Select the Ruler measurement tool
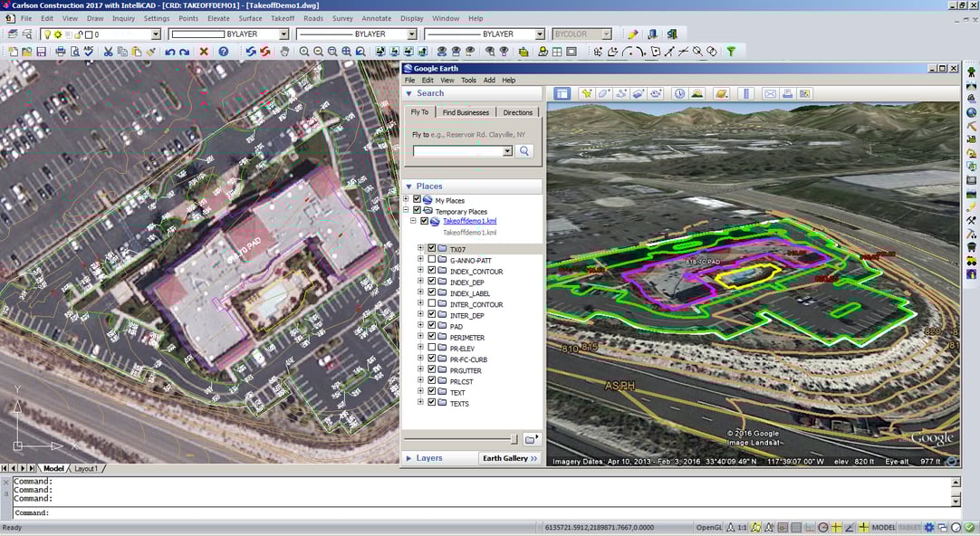The height and width of the screenshot is (536, 980). click(746, 93)
